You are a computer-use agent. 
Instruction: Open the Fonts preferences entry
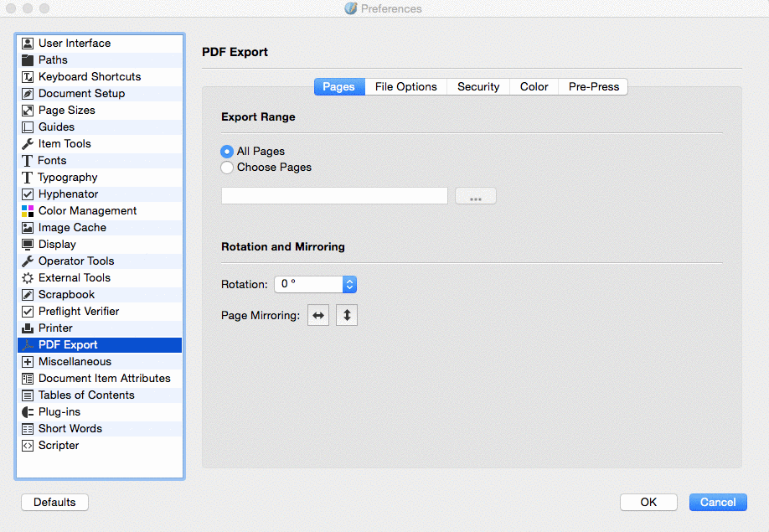tap(52, 161)
